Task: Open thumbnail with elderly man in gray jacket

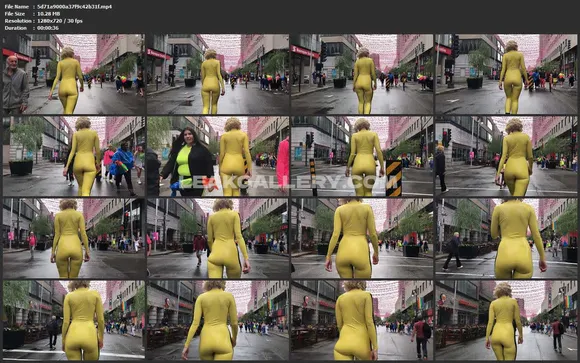Action: [74, 74]
